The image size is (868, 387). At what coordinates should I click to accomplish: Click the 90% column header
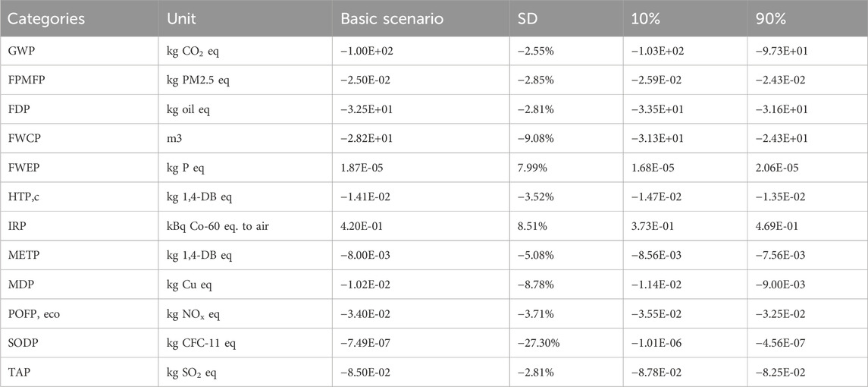pos(765,17)
